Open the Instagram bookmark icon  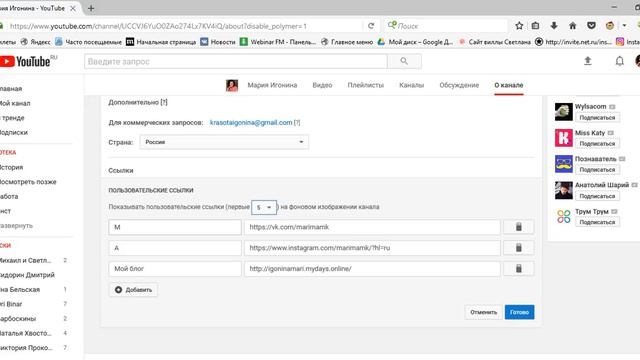click(x=620, y=42)
